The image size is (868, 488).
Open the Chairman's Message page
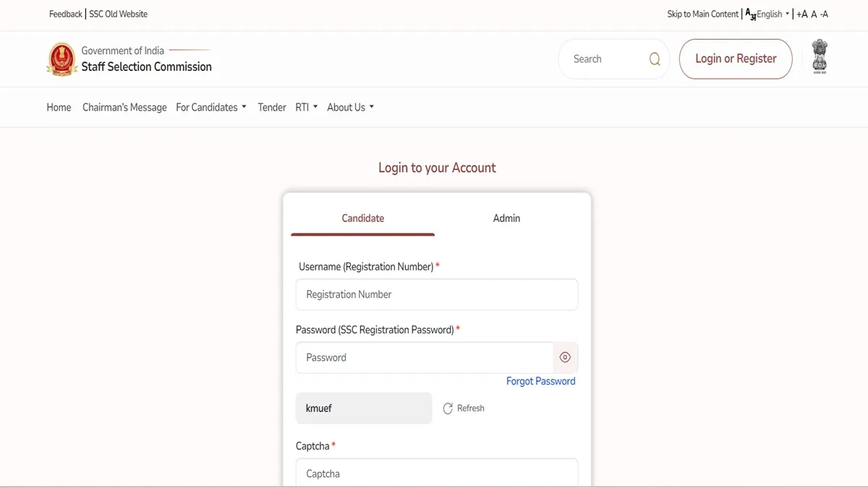click(x=124, y=107)
